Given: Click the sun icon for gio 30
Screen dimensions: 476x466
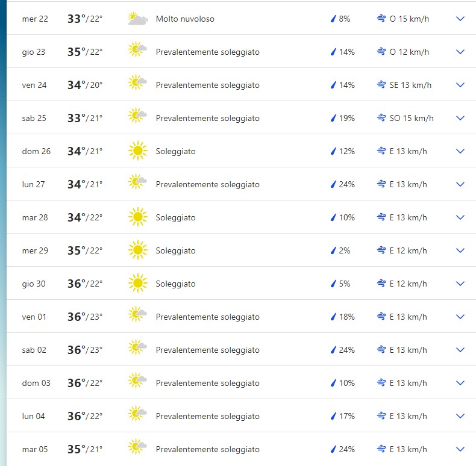Looking at the screenshot, I should pos(138,284).
